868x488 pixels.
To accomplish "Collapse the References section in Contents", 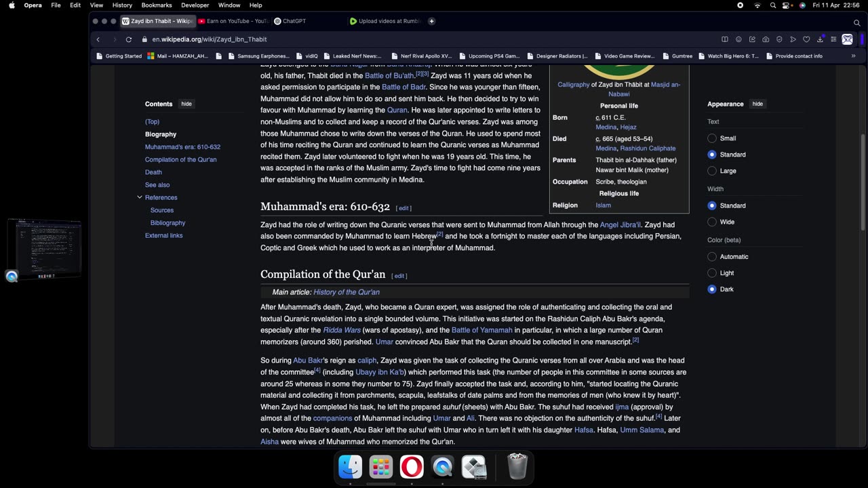I will tap(140, 197).
